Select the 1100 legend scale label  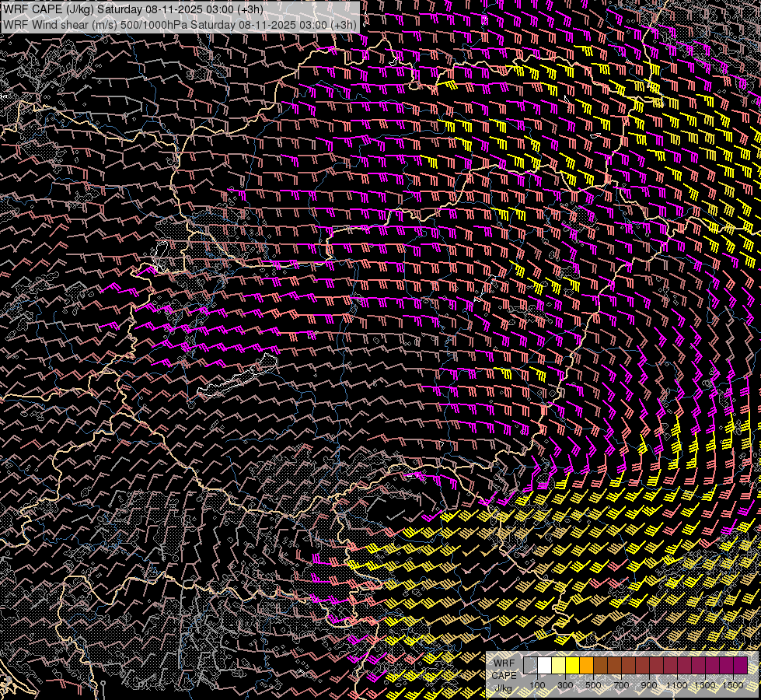pos(677,685)
